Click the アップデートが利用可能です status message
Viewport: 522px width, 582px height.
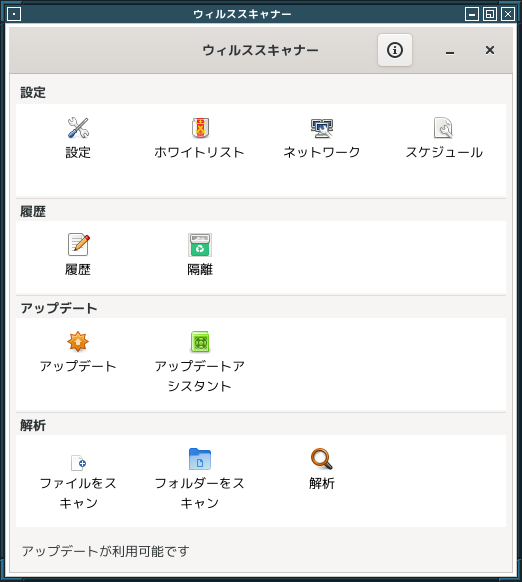click(105, 551)
